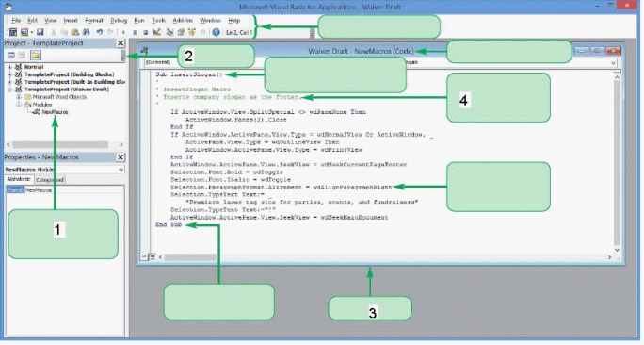This screenshot has height=345, width=644.
Task: Click the (General) object box
Action: [x=161, y=62]
